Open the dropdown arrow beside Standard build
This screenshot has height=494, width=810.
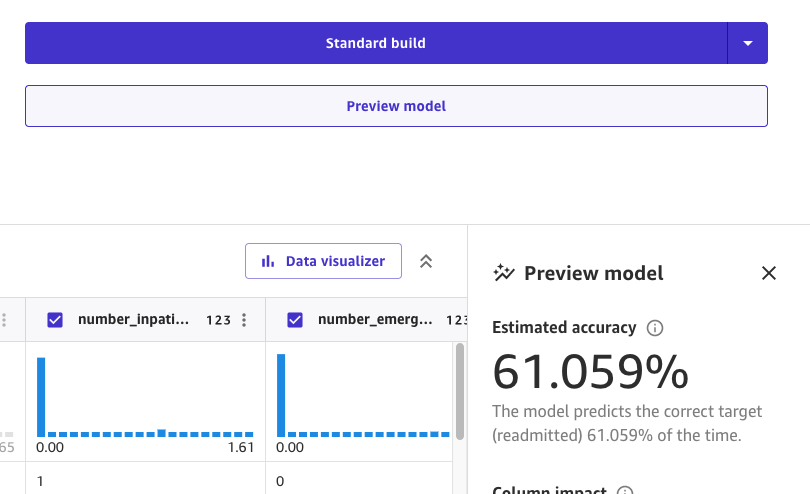coord(747,43)
